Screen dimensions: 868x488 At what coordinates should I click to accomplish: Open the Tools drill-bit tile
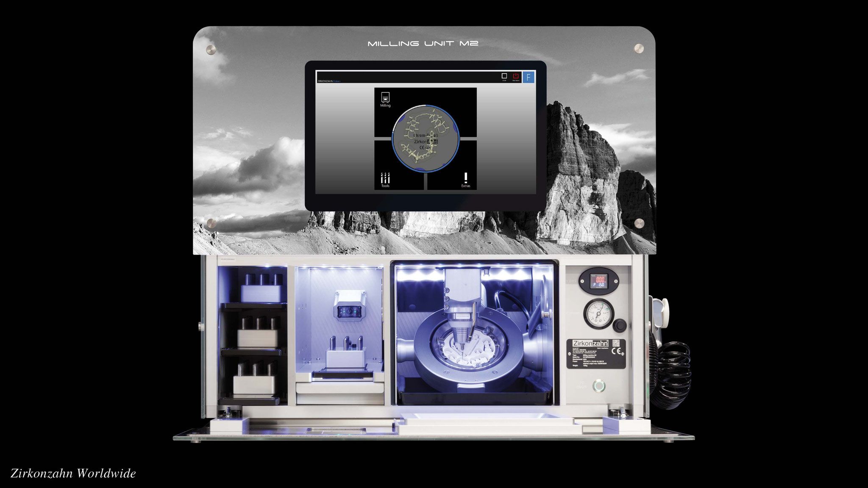385,180
